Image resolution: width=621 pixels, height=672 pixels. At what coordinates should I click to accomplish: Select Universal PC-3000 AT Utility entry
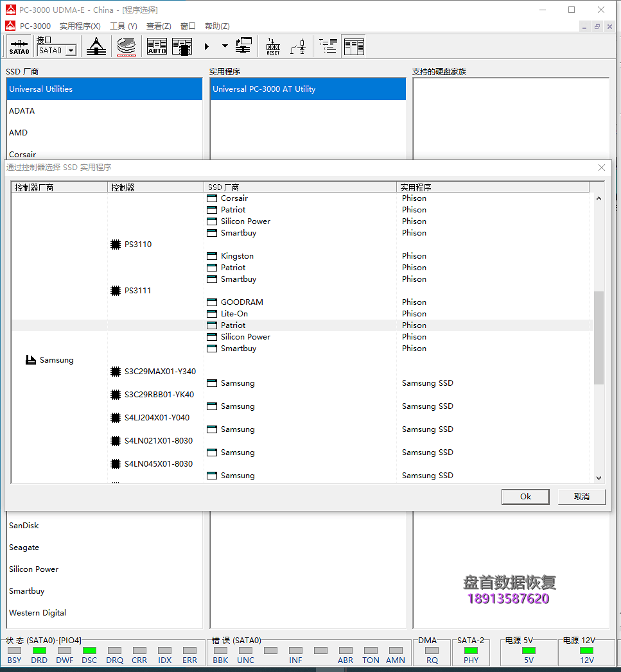(308, 89)
